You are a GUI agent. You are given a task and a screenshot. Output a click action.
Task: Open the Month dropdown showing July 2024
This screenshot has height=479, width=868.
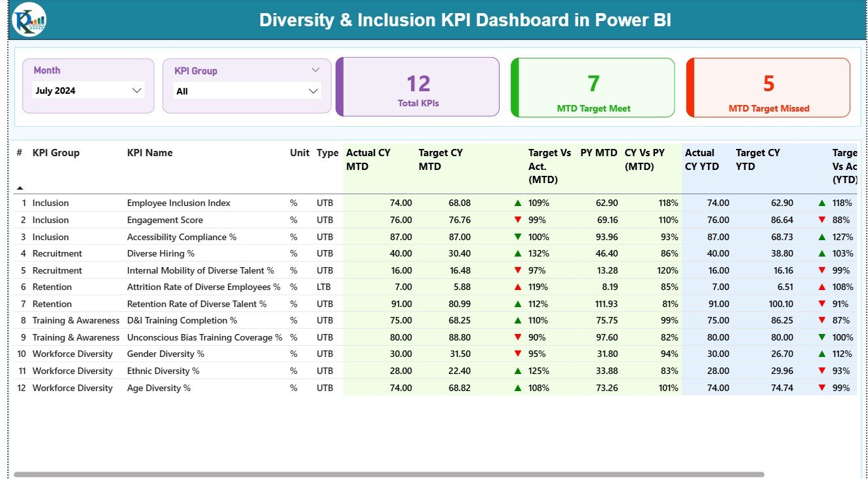pyautogui.click(x=89, y=90)
